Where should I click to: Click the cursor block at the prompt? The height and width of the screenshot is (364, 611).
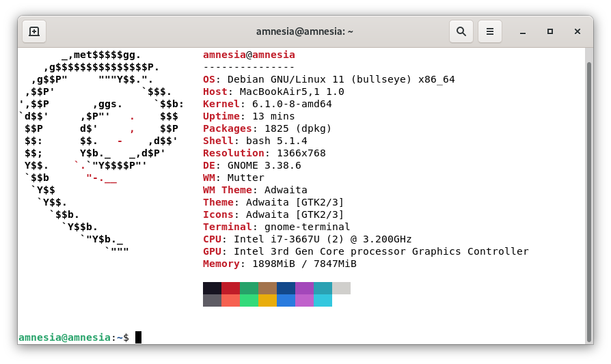(138, 337)
